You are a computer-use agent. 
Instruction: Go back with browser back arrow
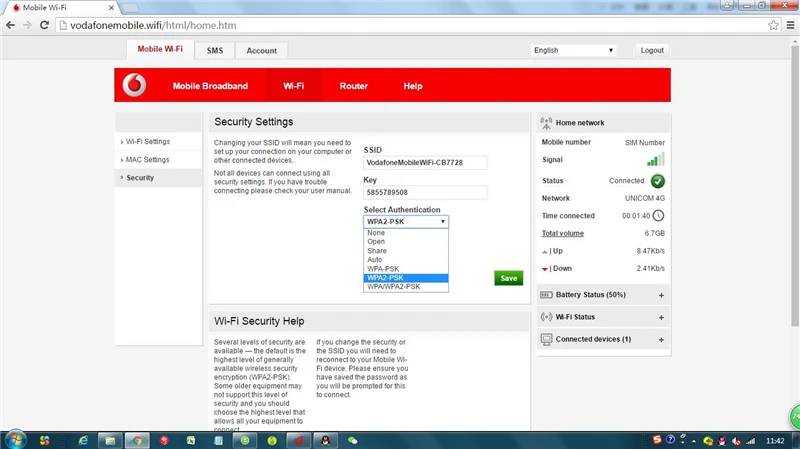pos(10,25)
